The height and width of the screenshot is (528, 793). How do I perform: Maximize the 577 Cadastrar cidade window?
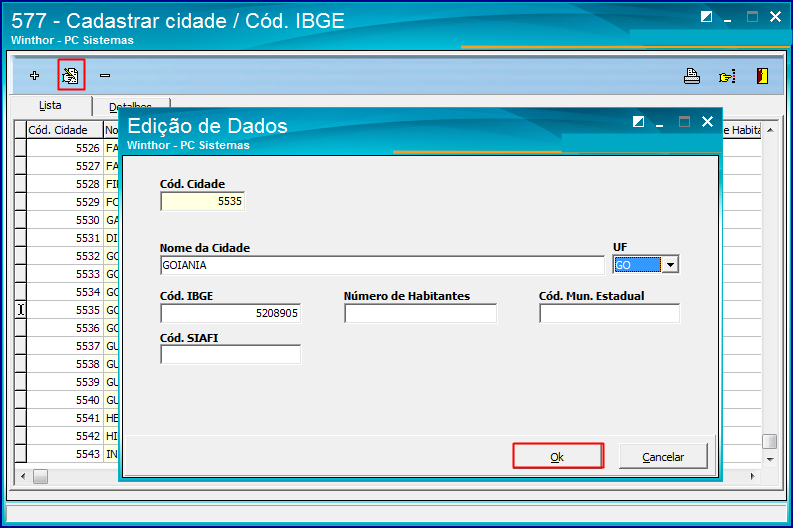(753, 17)
